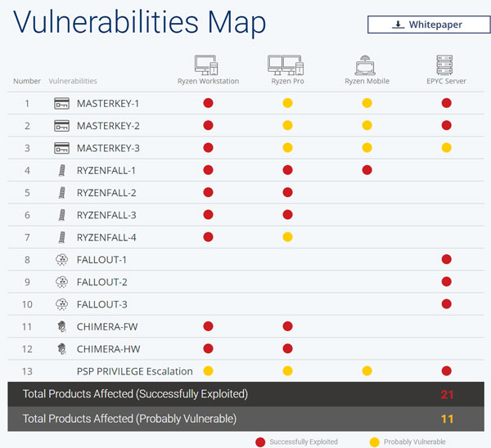Click the yellow Probably Vulnerable legend dot
This screenshot has height=448, width=491.
(375, 442)
